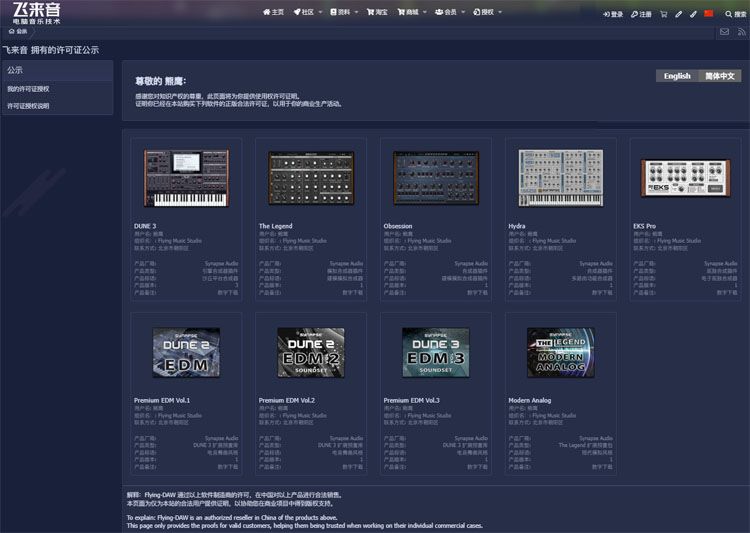Expand the 社区 dropdown arrow
This screenshot has width=750, height=533.
point(320,12)
